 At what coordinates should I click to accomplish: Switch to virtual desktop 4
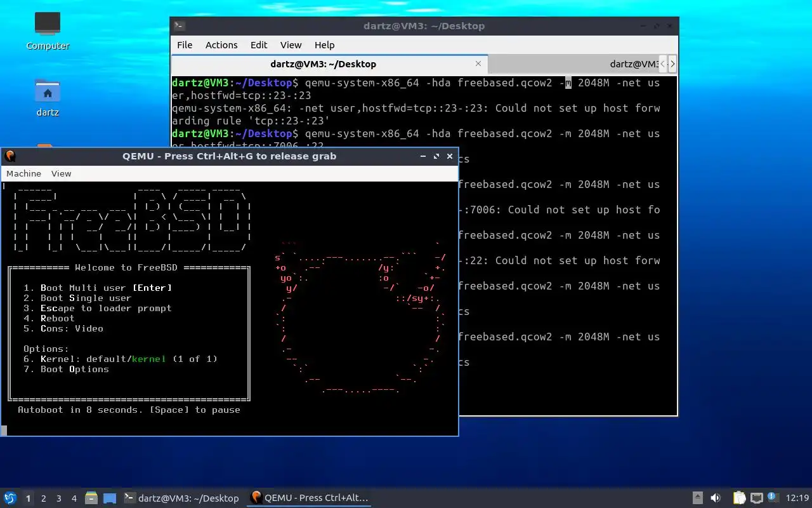tap(74, 498)
